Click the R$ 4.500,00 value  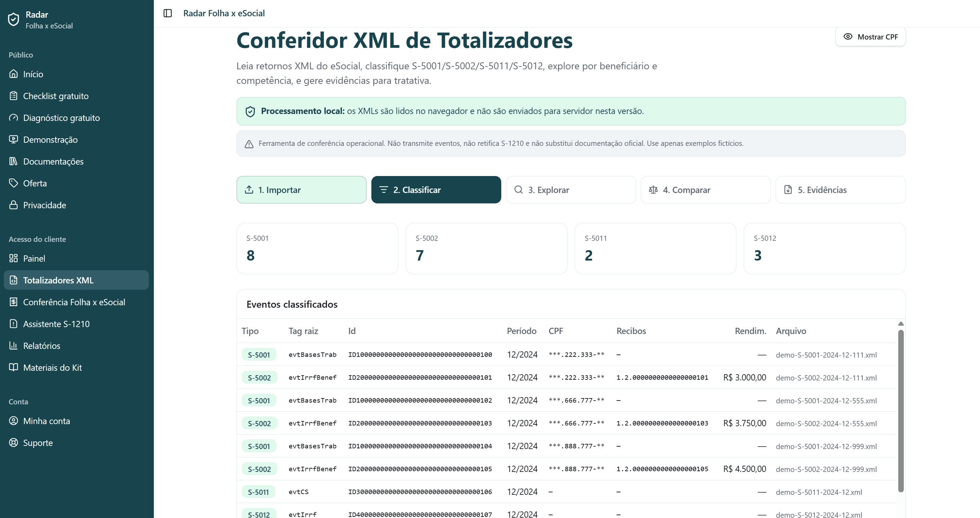tap(744, 468)
